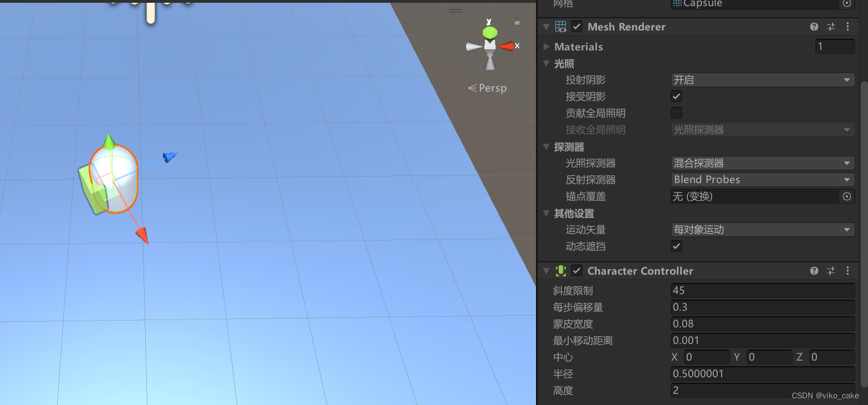This screenshot has width=868, height=405.
Task: Click the Capsule mesh picker icon
Action: click(x=847, y=4)
